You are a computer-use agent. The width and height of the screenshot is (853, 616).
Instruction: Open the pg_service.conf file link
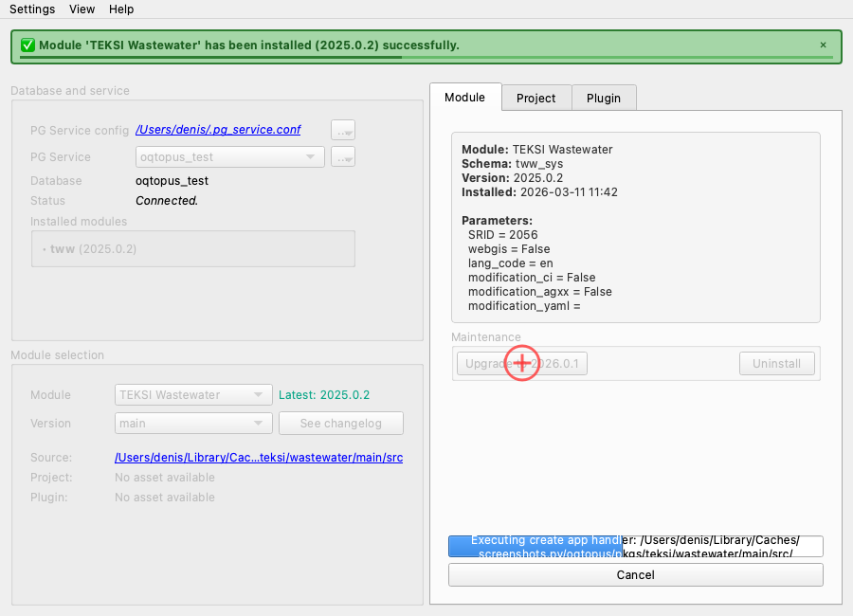tap(218, 129)
